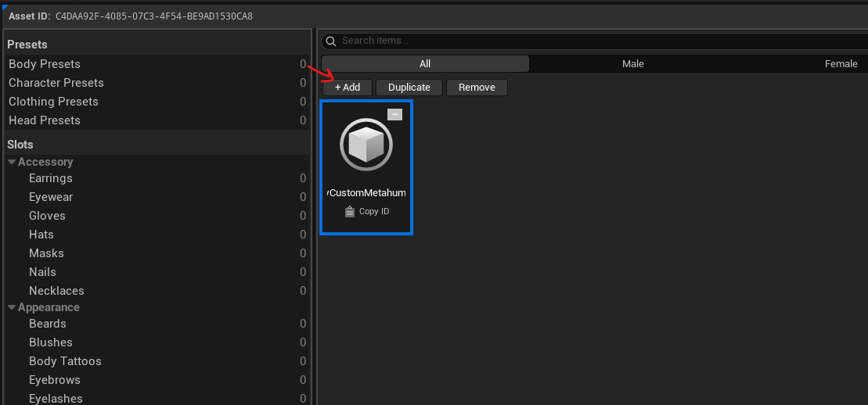Click the Remove button
This screenshot has height=405, width=868.
(477, 88)
